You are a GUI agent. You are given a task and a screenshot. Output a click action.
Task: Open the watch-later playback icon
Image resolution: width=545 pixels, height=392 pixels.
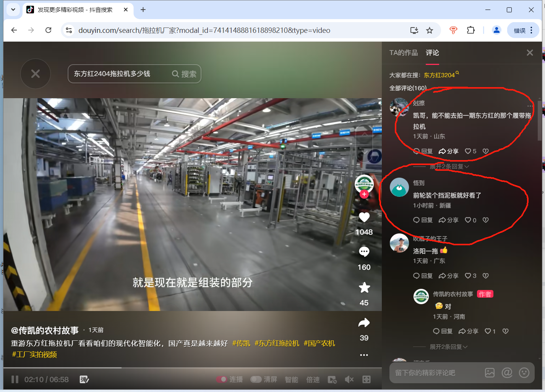(x=332, y=379)
